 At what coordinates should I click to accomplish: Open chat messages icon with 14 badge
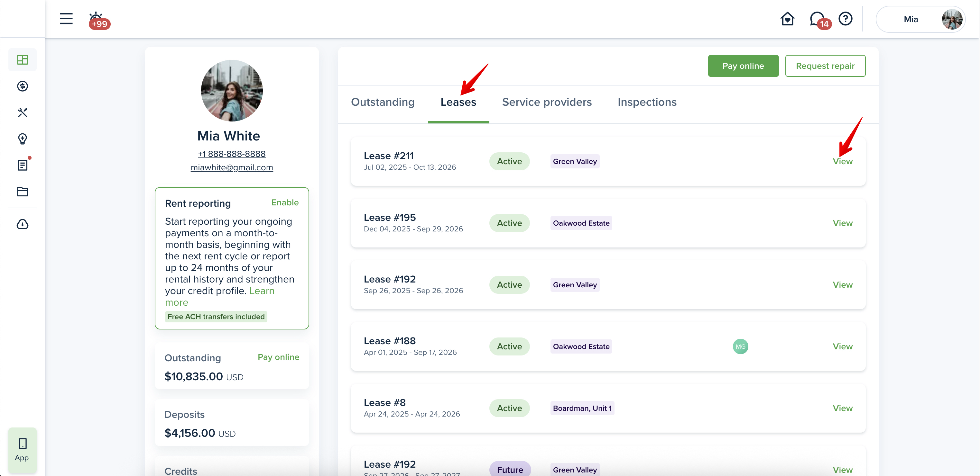click(x=817, y=19)
